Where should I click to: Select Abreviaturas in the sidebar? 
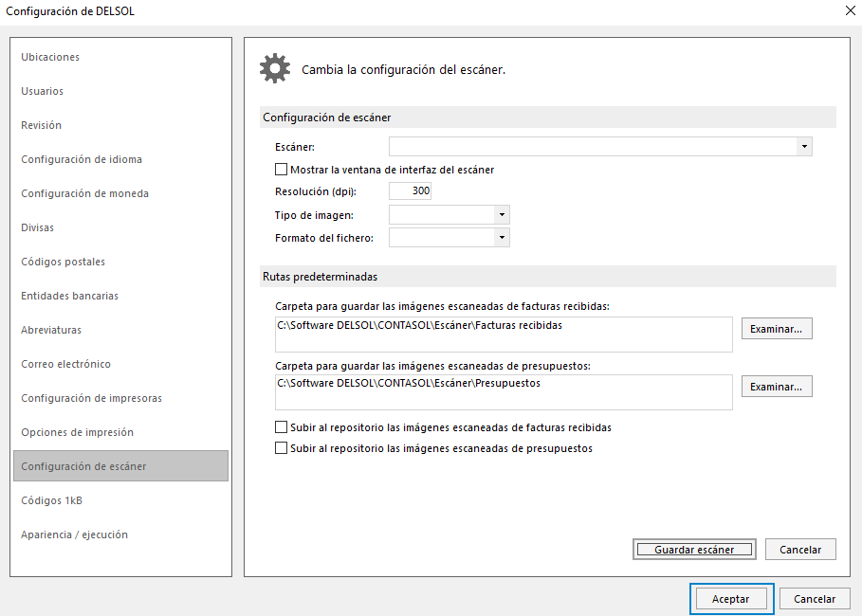[51, 330]
